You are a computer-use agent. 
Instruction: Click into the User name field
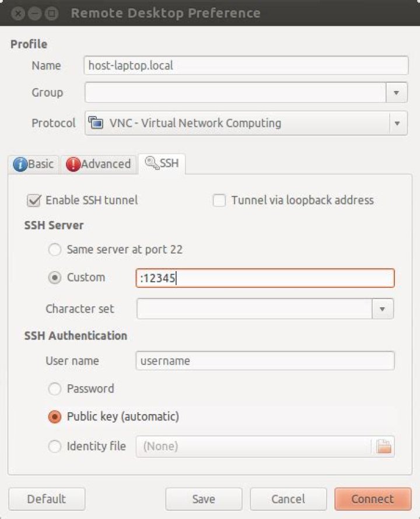(265, 361)
